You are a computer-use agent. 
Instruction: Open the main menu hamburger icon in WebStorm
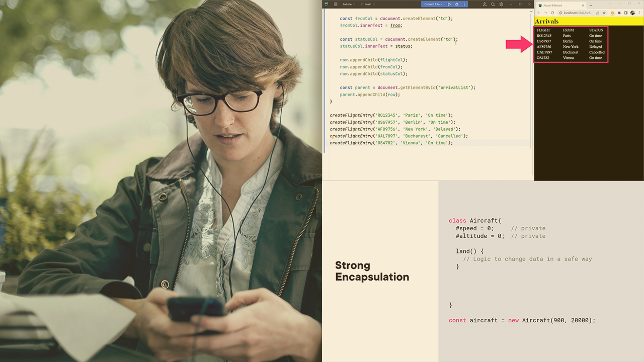pos(336,4)
